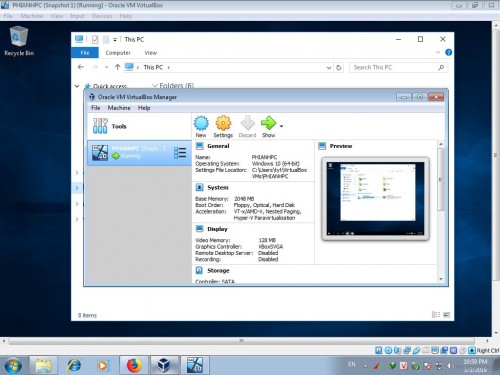
Task: Click the VM preview thumbnail
Action: coord(375,199)
